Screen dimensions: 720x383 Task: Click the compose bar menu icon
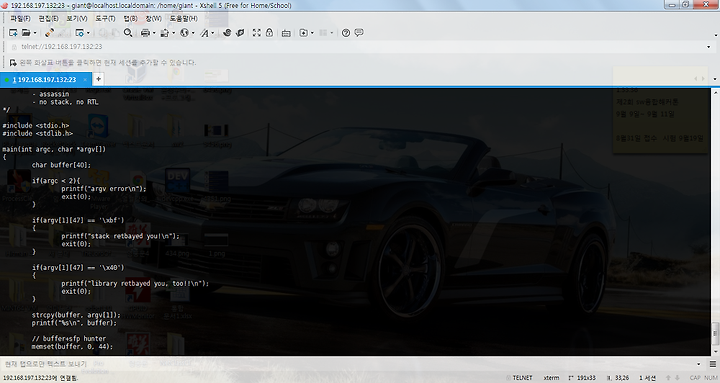[713, 364]
